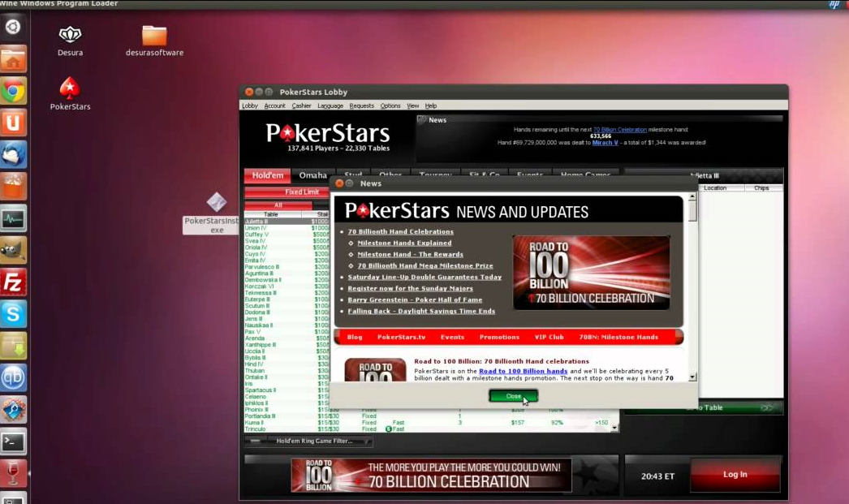Open Skype from the dock
This screenshot has height=504, width=849.
pos(13,314)
